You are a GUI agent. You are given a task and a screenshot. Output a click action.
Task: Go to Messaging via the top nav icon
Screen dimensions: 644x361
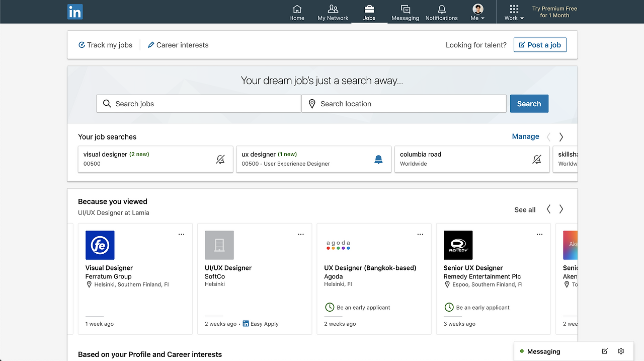click(x=405, y=12)
